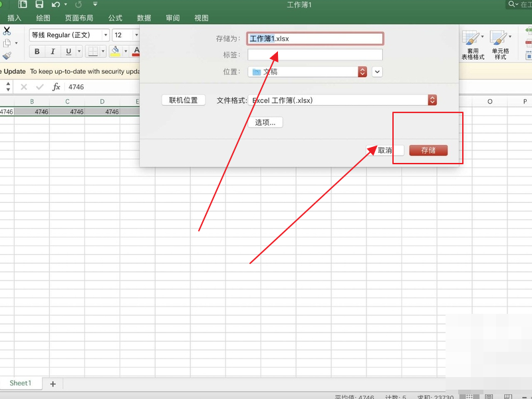The image size is (532, 399).
Task: Switch to Page Layout view icon in status bar
Action: (489, 396)
